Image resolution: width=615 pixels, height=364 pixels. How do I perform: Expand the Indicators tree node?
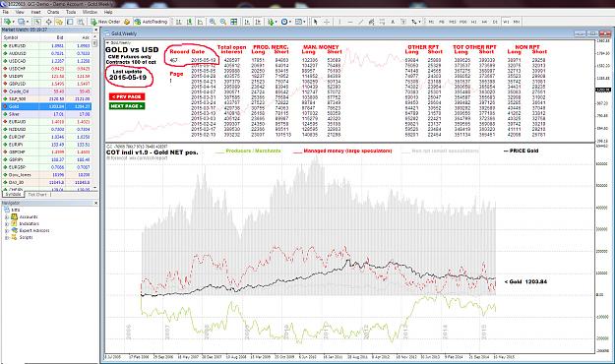pyautogui.click(x=7, y=223)
